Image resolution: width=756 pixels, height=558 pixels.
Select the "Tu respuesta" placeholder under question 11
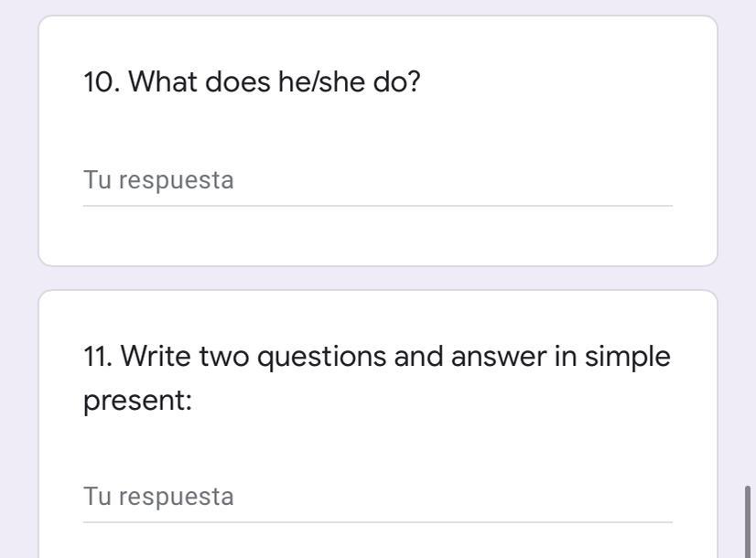pos(158,497)
